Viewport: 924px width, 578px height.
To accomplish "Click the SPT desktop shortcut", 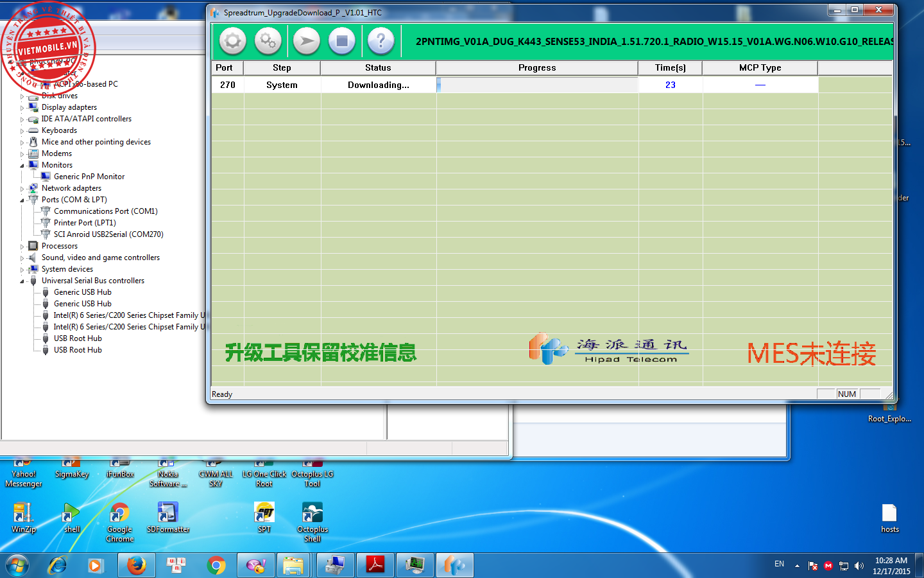I will 264,517.
